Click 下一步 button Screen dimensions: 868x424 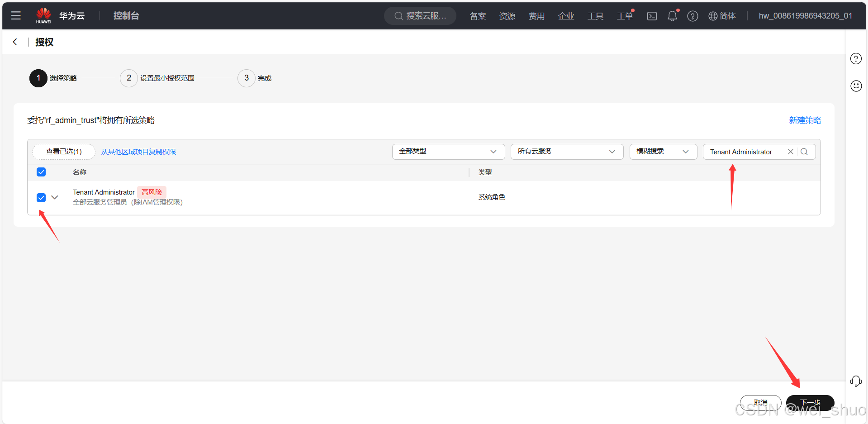(x=810, y=402)
